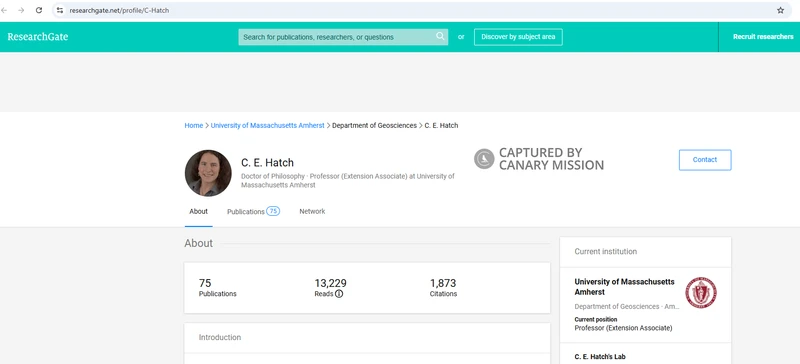
Task: Click the search magnifier icon
Action: [x=440, y=36]
